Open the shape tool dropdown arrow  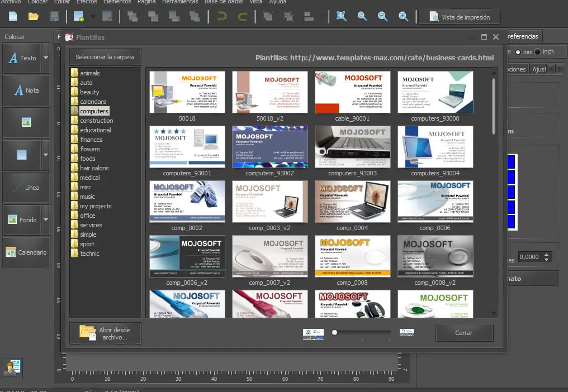46,155
